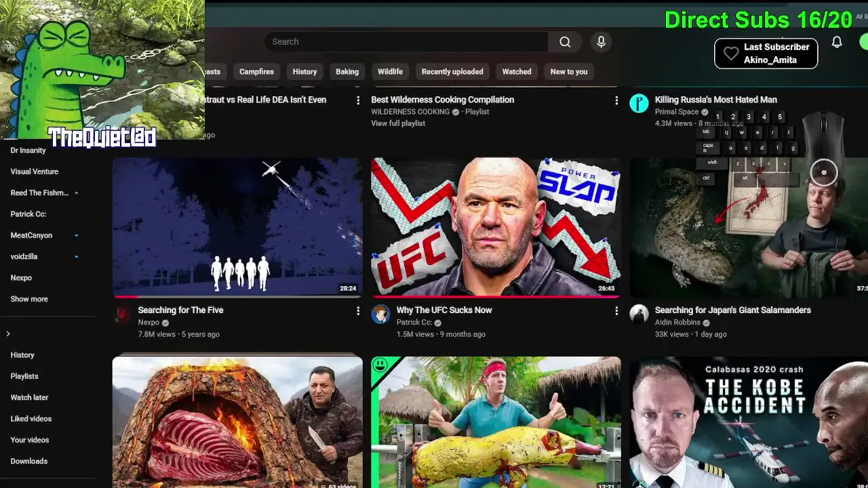Open Liked videos in sidebar
This screenshot has width=868, height=488.
31,419
